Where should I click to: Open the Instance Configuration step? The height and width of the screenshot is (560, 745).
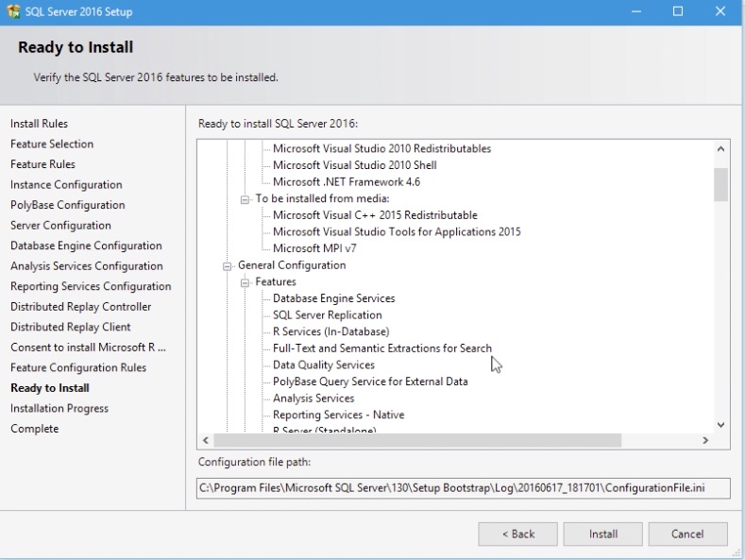tap(66, 185)
